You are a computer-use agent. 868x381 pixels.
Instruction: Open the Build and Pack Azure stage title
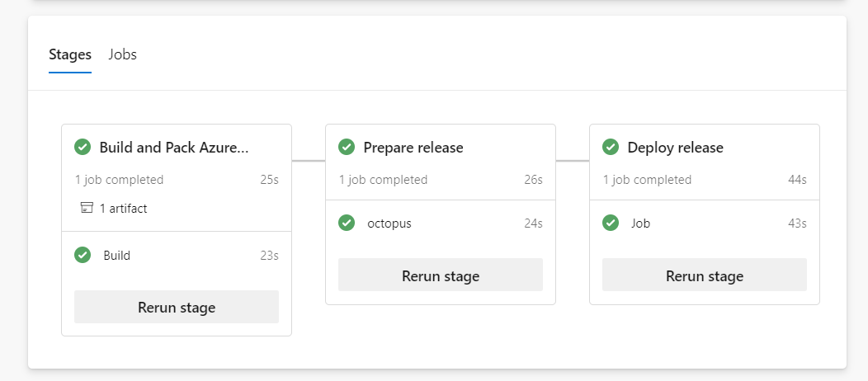pos(174,148)
